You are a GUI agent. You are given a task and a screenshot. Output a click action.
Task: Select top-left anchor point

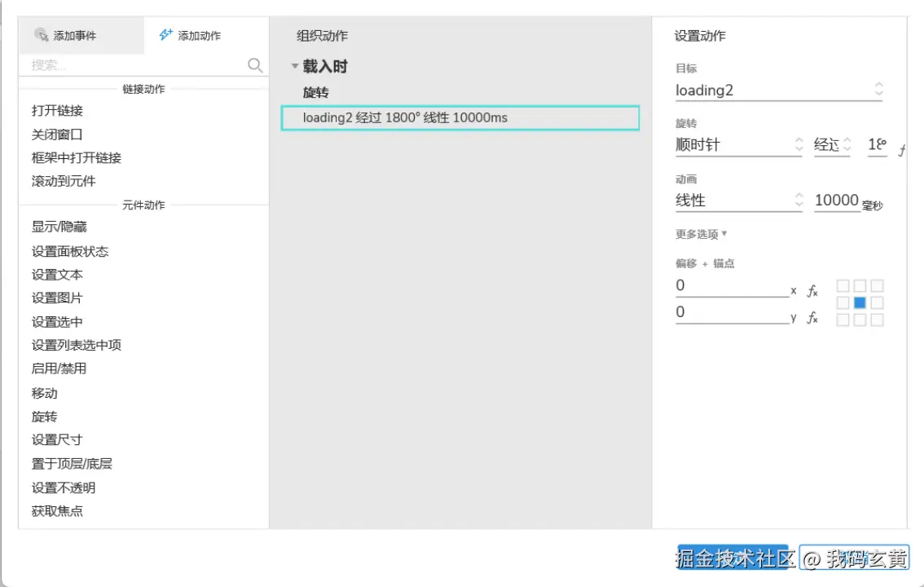843,286
